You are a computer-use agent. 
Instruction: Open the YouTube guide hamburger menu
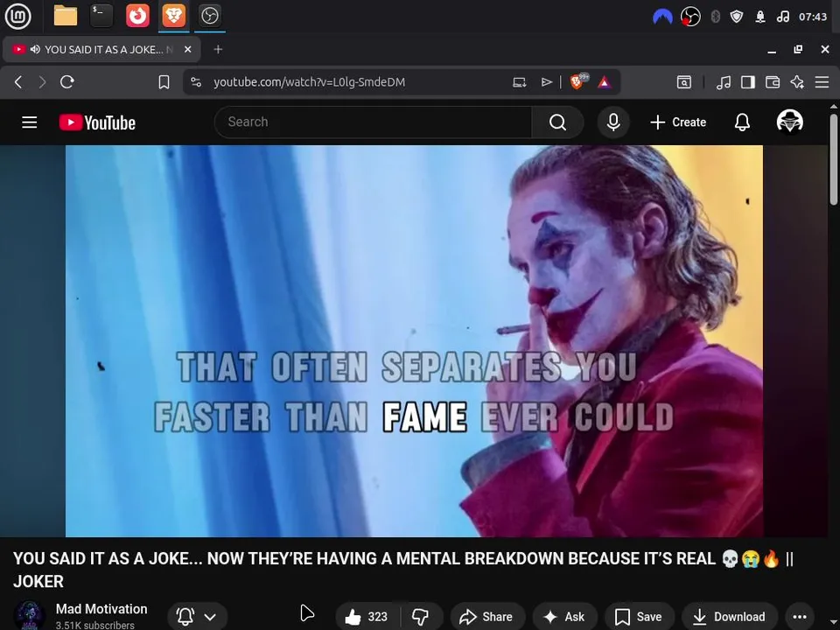[30, 122]
